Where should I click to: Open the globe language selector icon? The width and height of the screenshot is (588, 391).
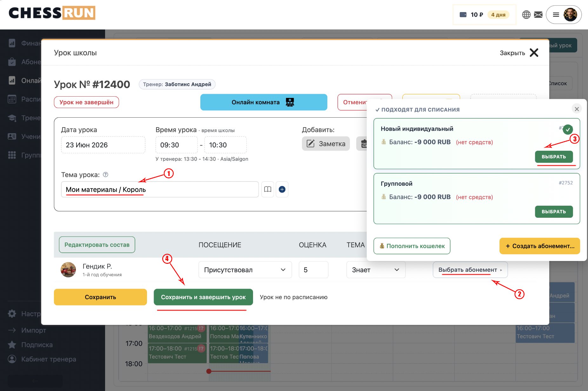(x=526, y=15)
